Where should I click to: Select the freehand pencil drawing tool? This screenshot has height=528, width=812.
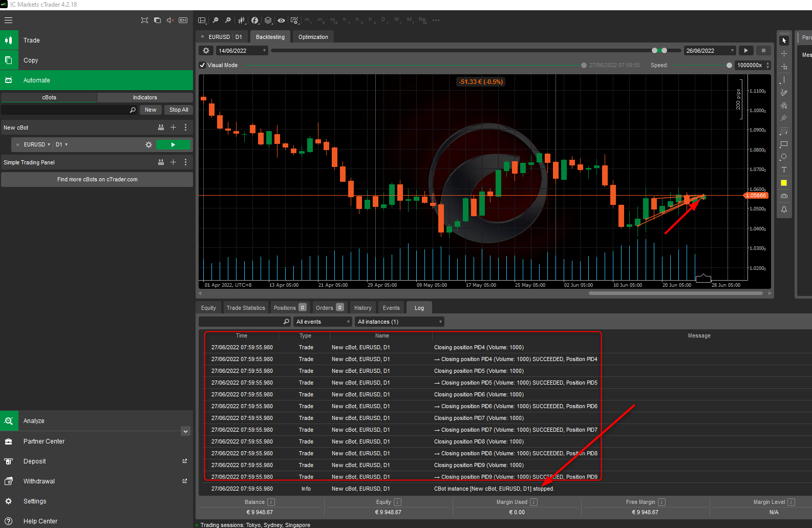(x=784, y=93)
